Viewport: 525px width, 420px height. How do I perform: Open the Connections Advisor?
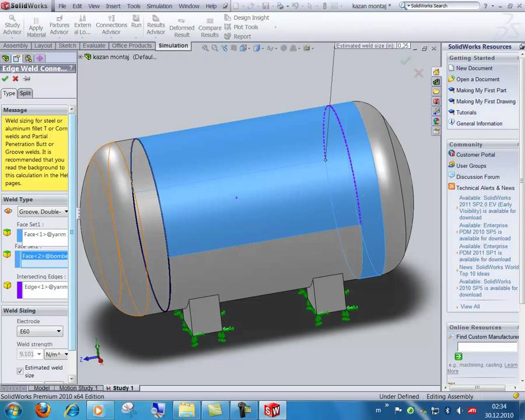[x=111, y=25]
